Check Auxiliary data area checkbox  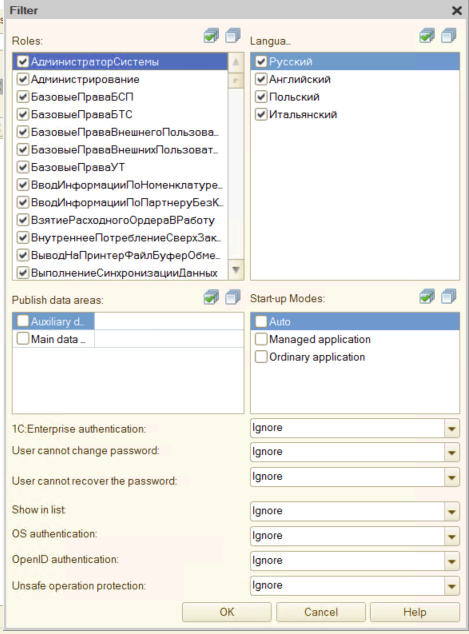[23, 321]
